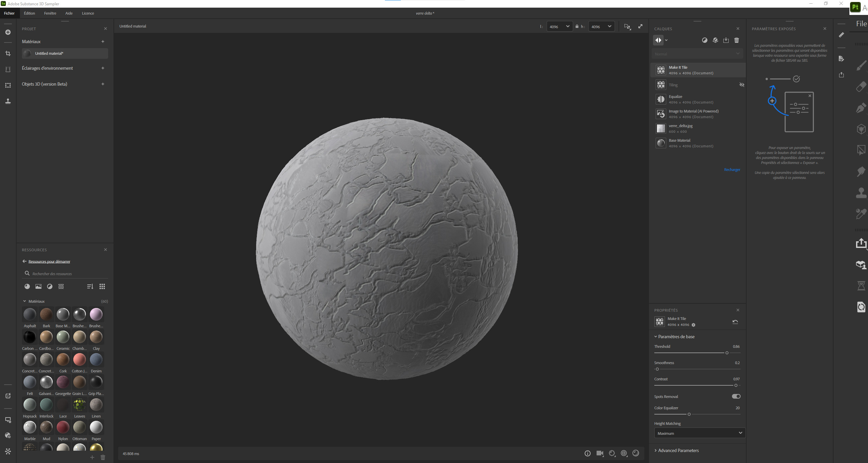Go back via Ressources pour démarrer link
868x463 pixels.
coord(49,261)
